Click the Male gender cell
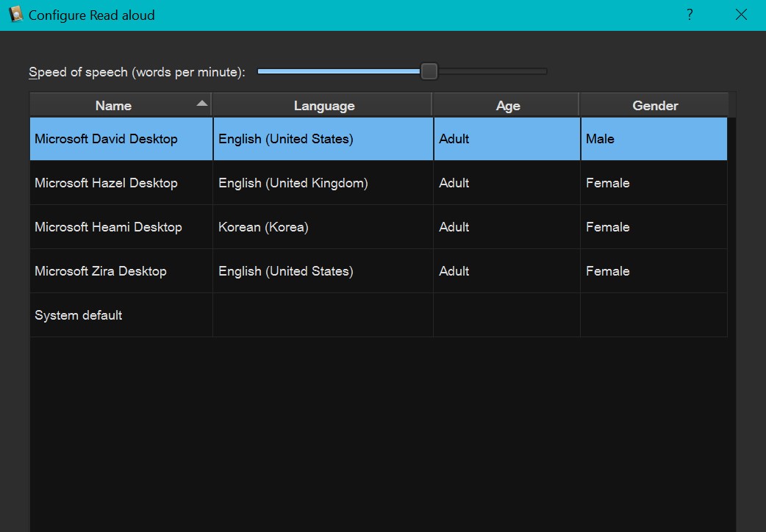 (x=654, y=139)
